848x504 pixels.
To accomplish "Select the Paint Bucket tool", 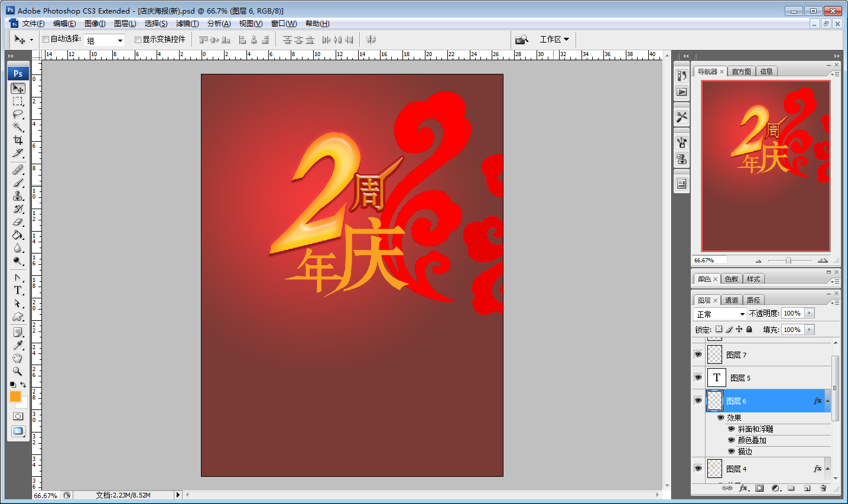I will pyautogui.click(x=18, y=235).
